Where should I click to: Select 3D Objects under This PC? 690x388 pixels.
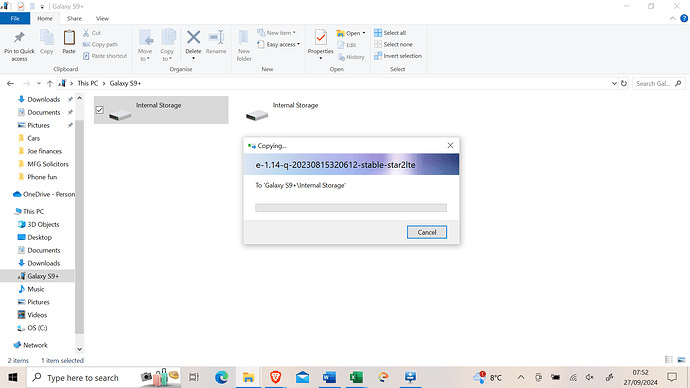pos(43,224)
